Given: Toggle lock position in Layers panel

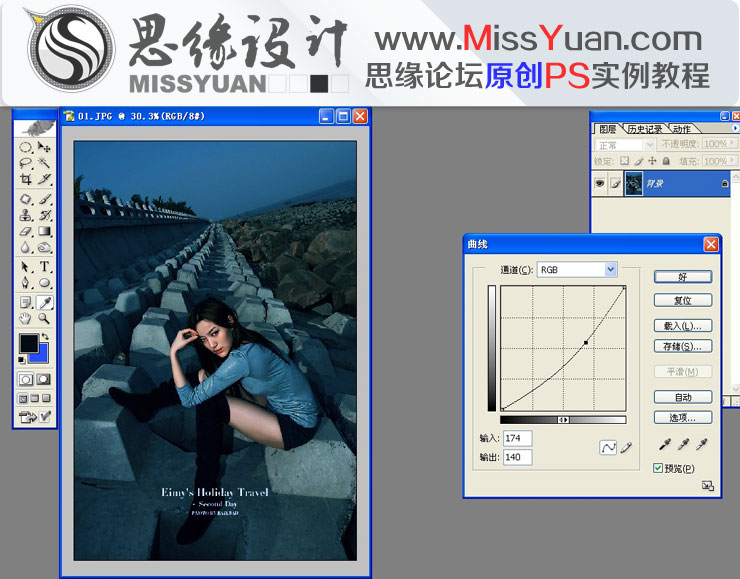Looking at the screenshot, I should pos(652,161).
